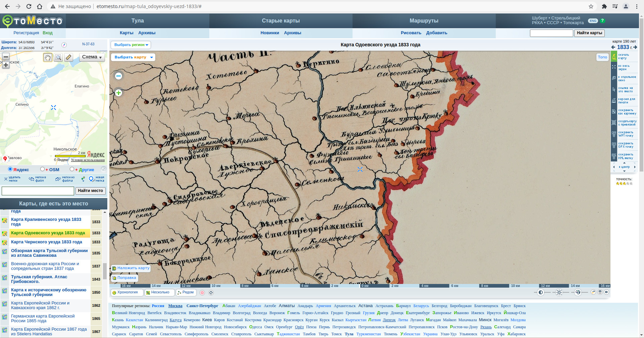Open 'Новинки' under Старые карты
The width and height of the screenshot is (644, 338).
[270, 33]
